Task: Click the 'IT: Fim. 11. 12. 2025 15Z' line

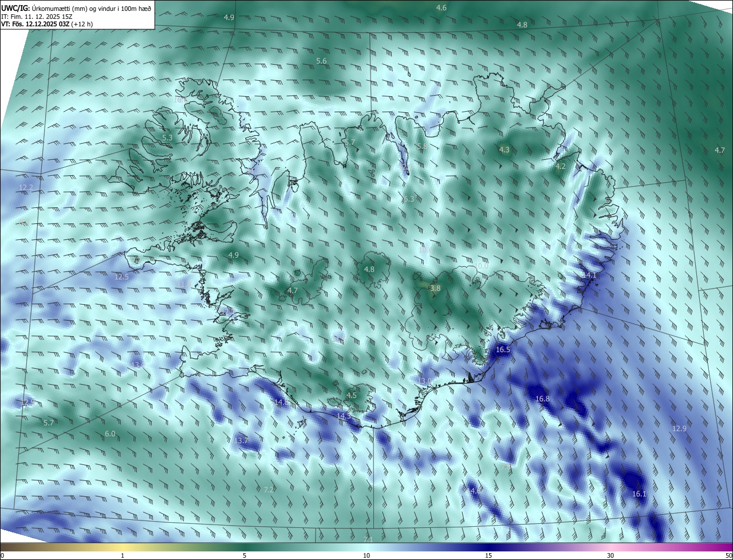Action: [37, 17]
